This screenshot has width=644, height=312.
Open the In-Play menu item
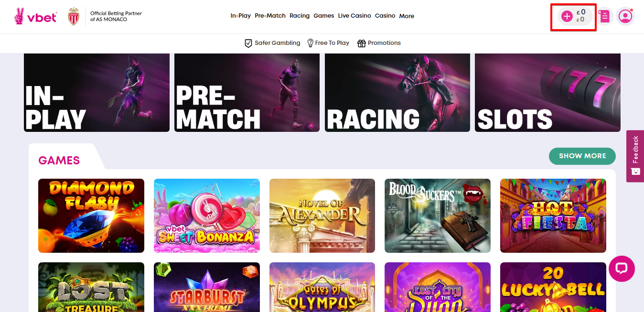(241, 16)
